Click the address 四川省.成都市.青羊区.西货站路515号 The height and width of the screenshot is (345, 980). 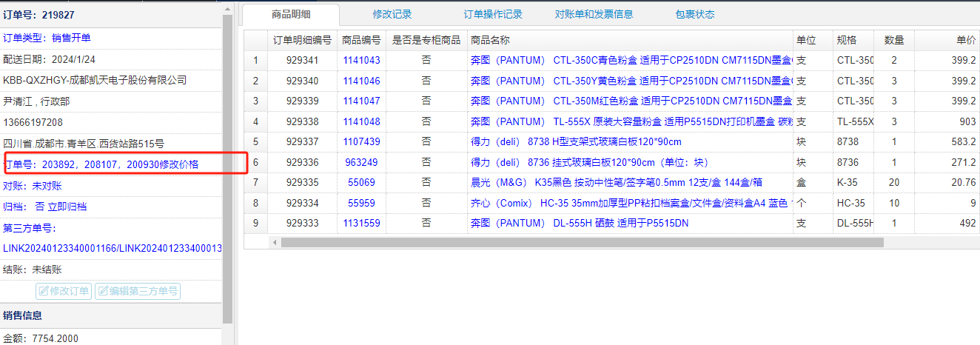(84, 144)
